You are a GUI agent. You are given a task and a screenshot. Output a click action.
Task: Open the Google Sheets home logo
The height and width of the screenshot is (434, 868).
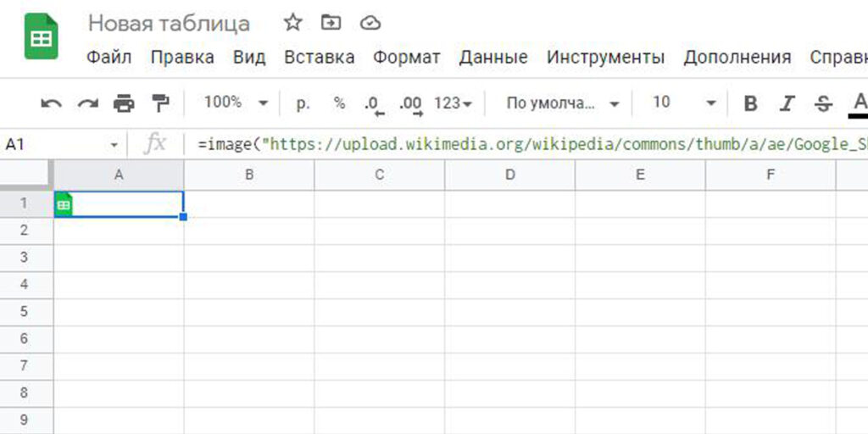click(41, 38)
